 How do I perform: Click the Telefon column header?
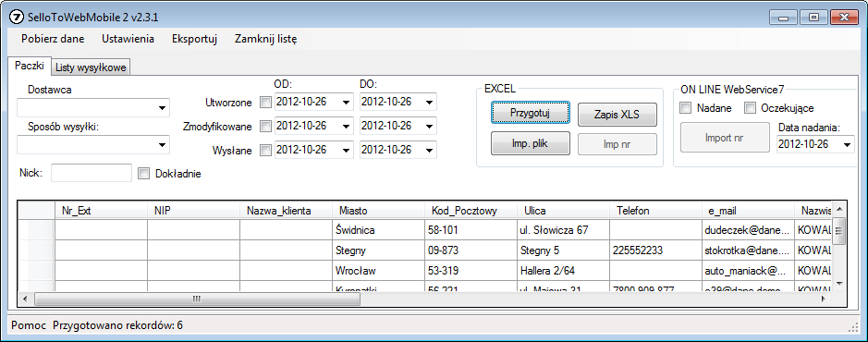point(655,211)
